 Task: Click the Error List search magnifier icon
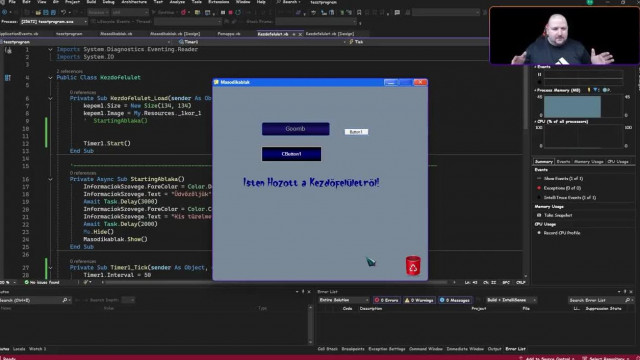click(x=627, y=300)
